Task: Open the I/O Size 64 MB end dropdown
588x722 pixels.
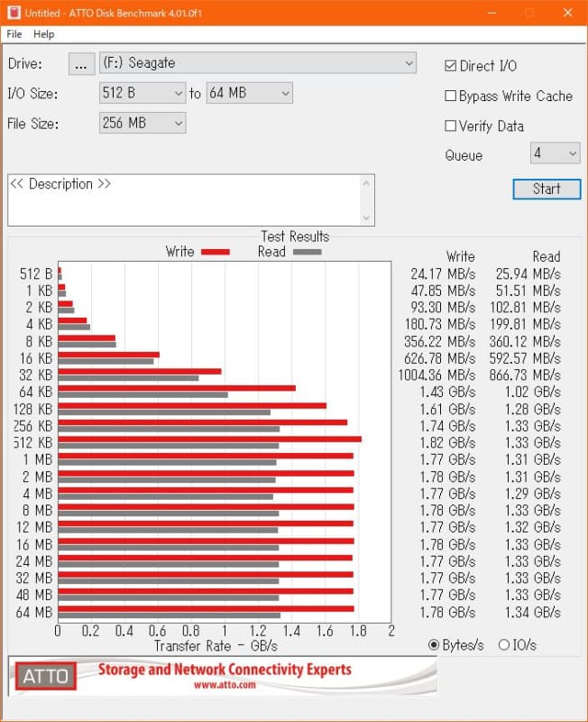Action: pyautogui.click(x=250, y=93)
